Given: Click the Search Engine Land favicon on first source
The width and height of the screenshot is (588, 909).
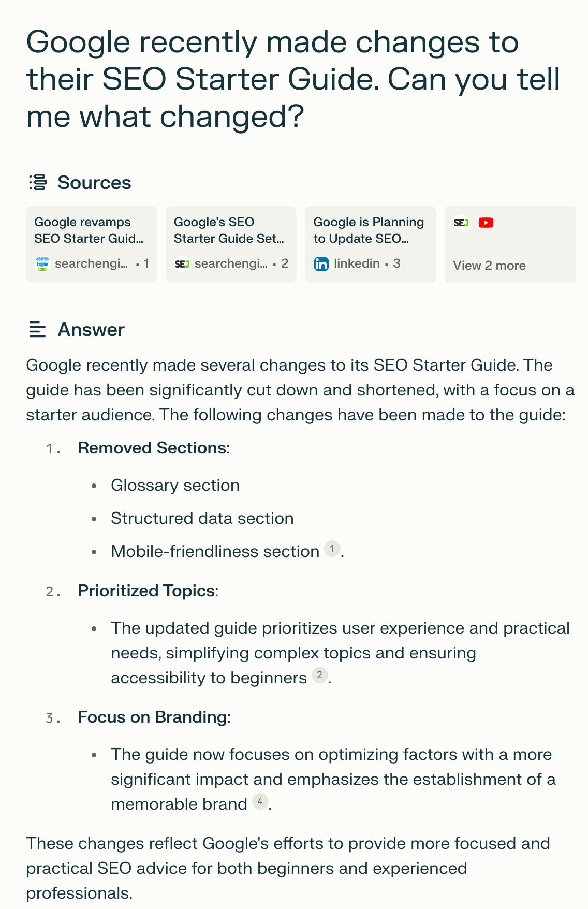Looking at the screenshot, I should point(42,263).
